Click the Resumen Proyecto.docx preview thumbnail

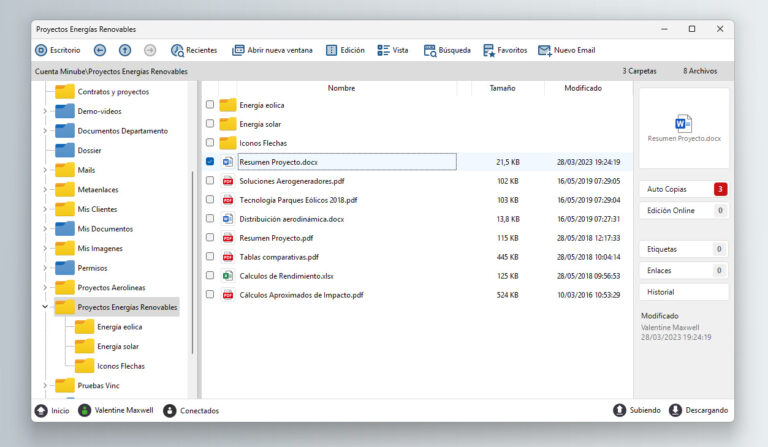(684, 128)
